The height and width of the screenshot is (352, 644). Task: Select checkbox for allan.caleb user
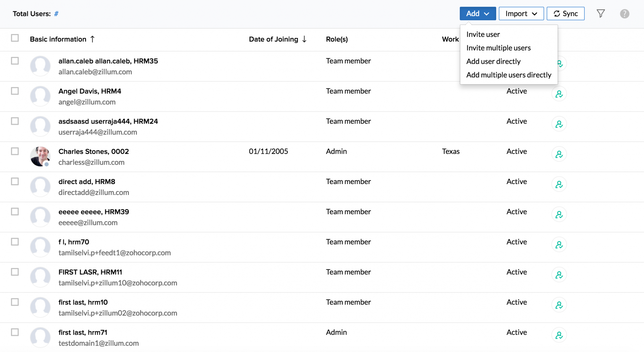[15, 61]
